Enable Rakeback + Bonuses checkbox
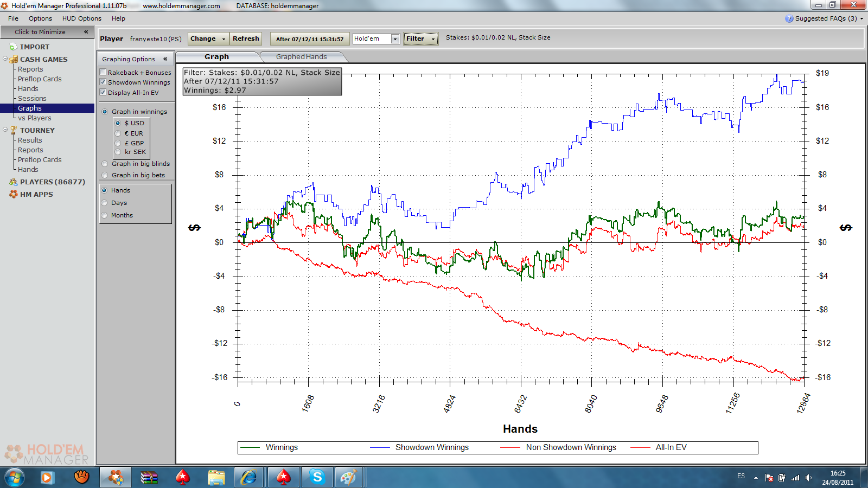This screenshot has width=868, height=488. (x=103, y=72)
